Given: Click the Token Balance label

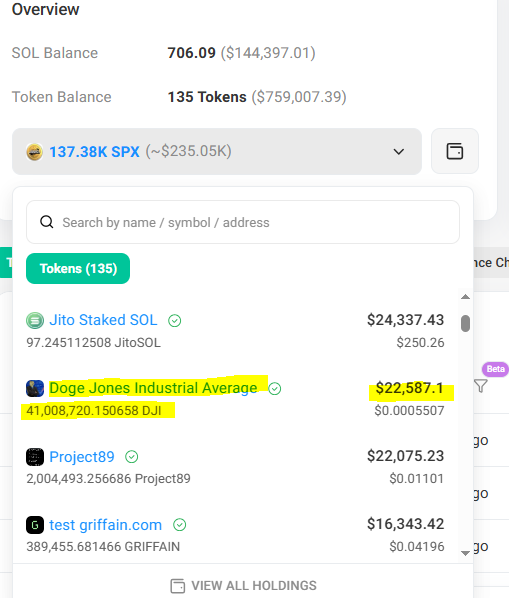Looking at the screenshot, I should 61,97.
